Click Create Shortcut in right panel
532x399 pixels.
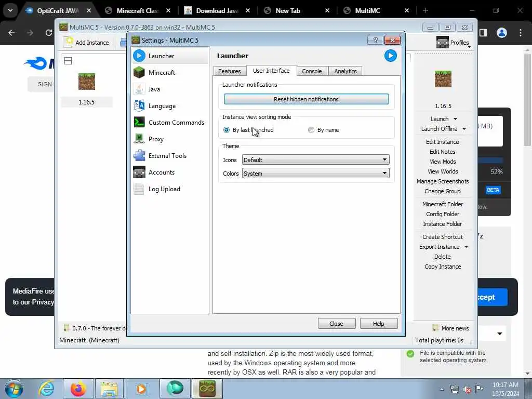443,236
